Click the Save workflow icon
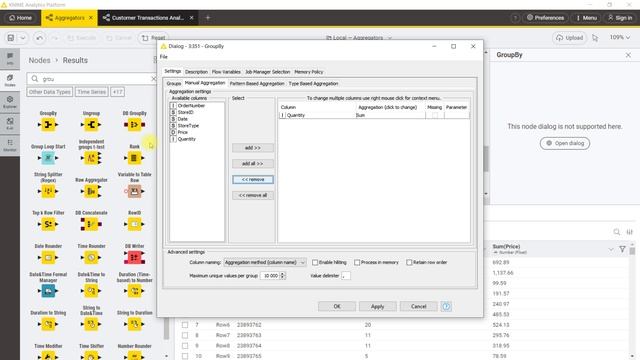Screen dimensions: 640x360 click(x=11, y=38)
